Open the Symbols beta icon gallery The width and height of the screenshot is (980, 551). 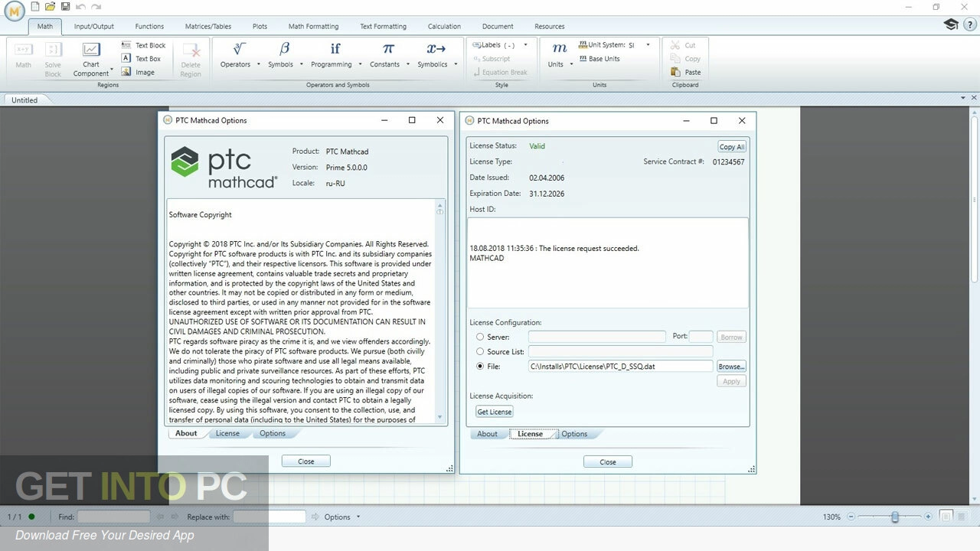pos(284,49)
